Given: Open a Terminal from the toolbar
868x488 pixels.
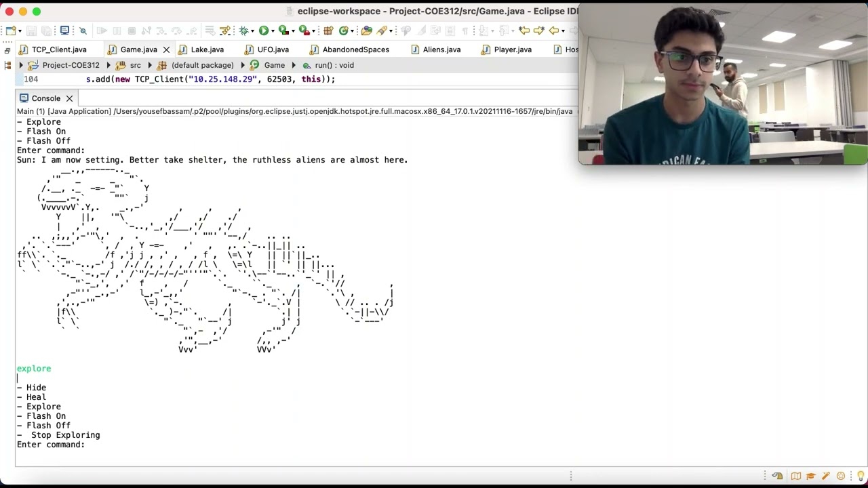Looking at the screenshot, I should point(65,30).
